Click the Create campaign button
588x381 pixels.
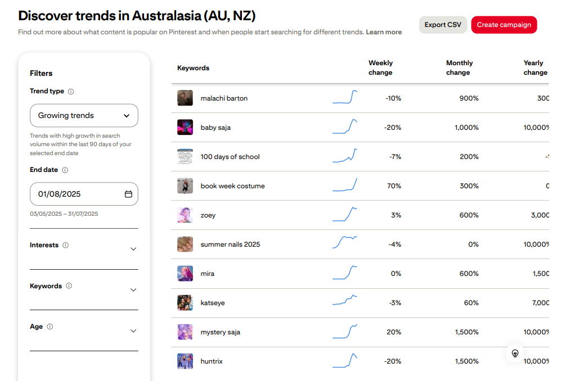coord(504,25)
